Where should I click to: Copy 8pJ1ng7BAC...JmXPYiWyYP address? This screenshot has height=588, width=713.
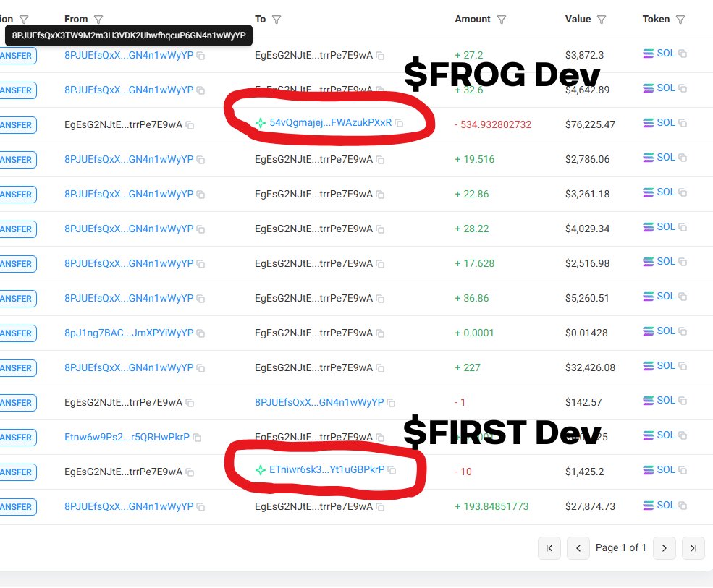201,333
